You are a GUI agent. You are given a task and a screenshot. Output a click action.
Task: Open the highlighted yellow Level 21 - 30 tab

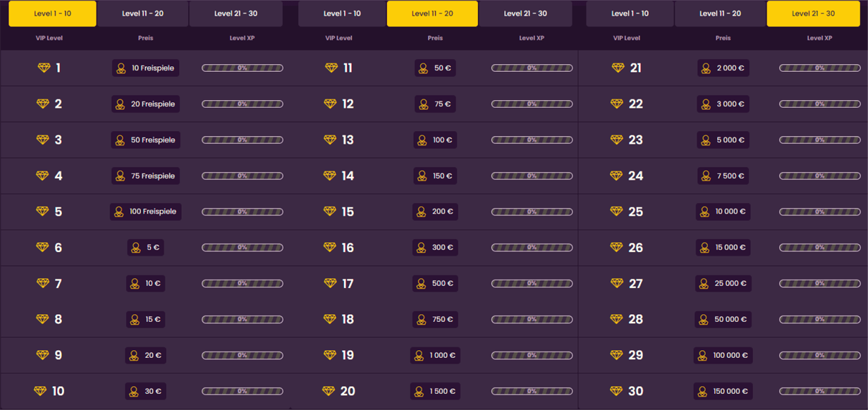[813, 13]
